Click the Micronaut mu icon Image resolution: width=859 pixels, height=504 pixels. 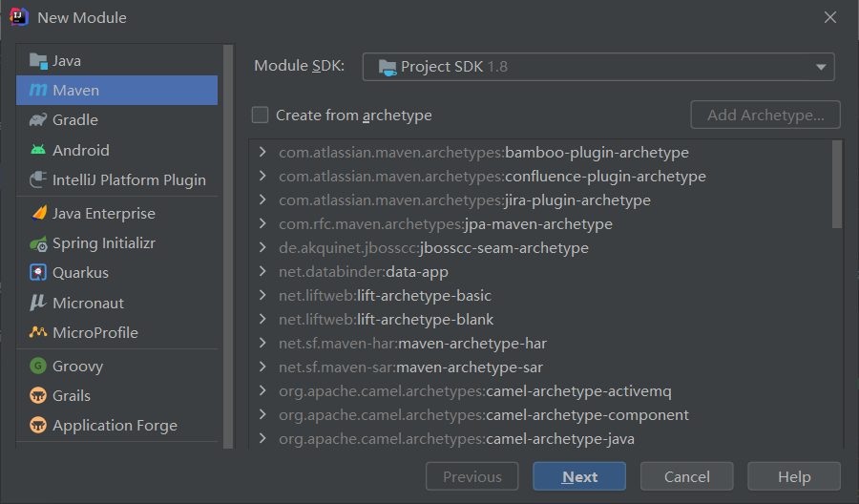[38, 303]
